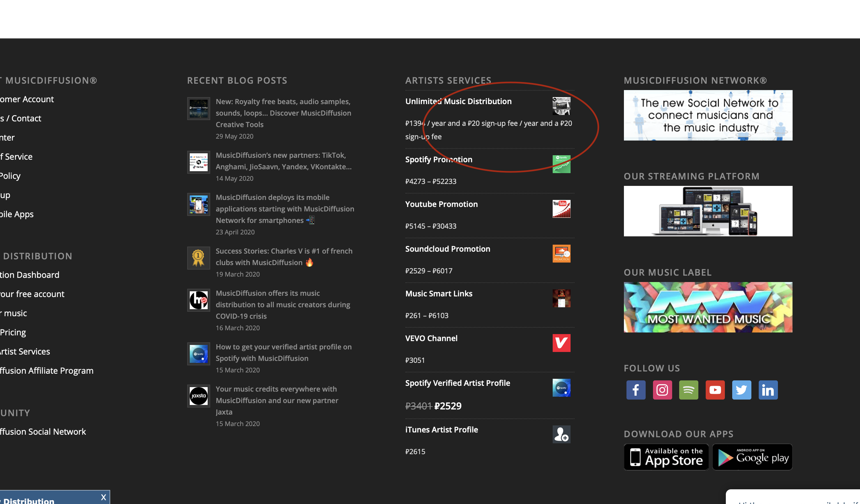Image resolution: width=860 pixels, height=504 pixels.
Task: Go to MusicDiffusion Affiliate Program link
Action: point(47,370)
